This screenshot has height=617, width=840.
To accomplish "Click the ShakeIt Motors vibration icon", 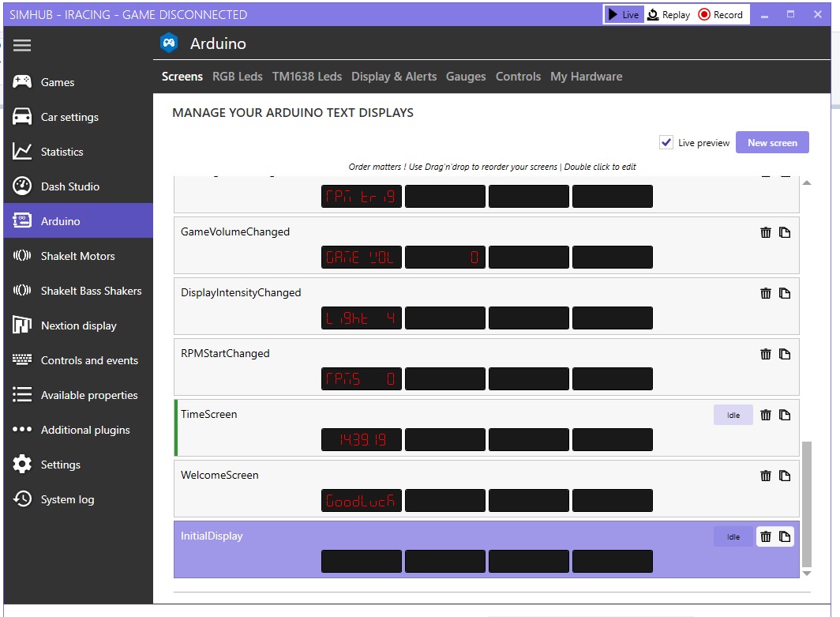I will [22, 255].
